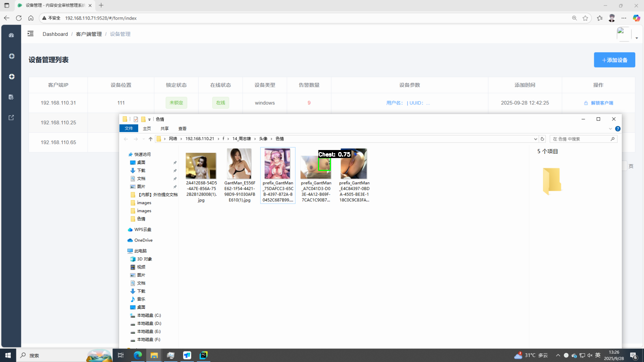The width and height of the screenshot is (644, 362).
Task: Click the 添加设备 button
Action: [x=614, y=60]
